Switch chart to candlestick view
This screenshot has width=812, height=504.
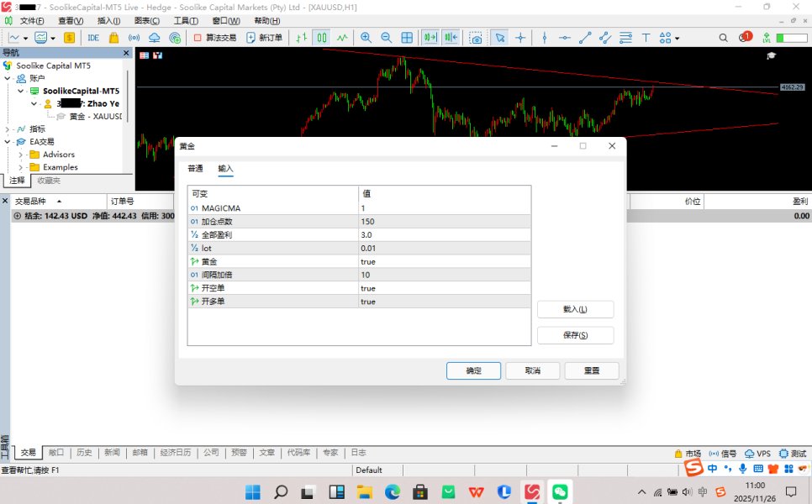[322, 38]
